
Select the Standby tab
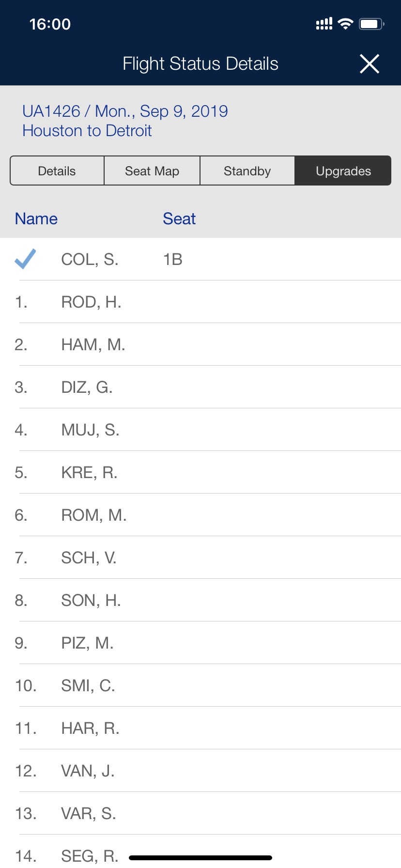click(247, 171)
